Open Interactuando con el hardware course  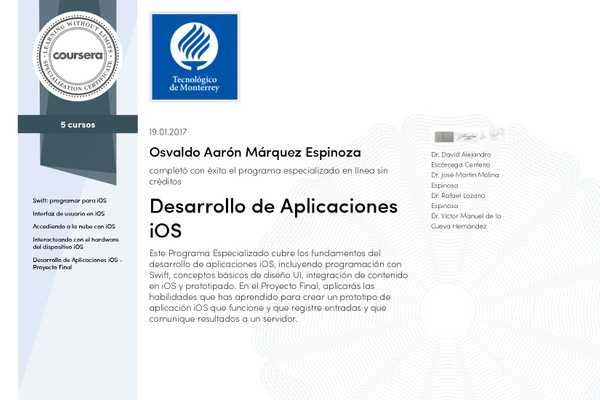click(76, 243)
